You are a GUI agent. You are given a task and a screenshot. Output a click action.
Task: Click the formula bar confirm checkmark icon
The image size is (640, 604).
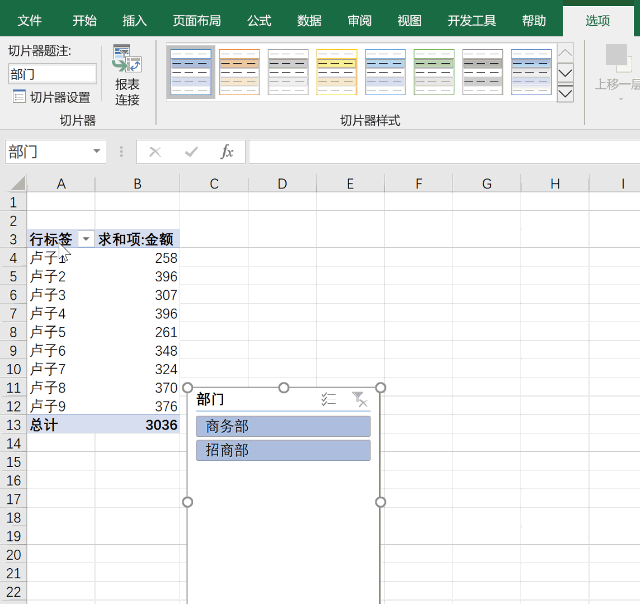[191, 152]
